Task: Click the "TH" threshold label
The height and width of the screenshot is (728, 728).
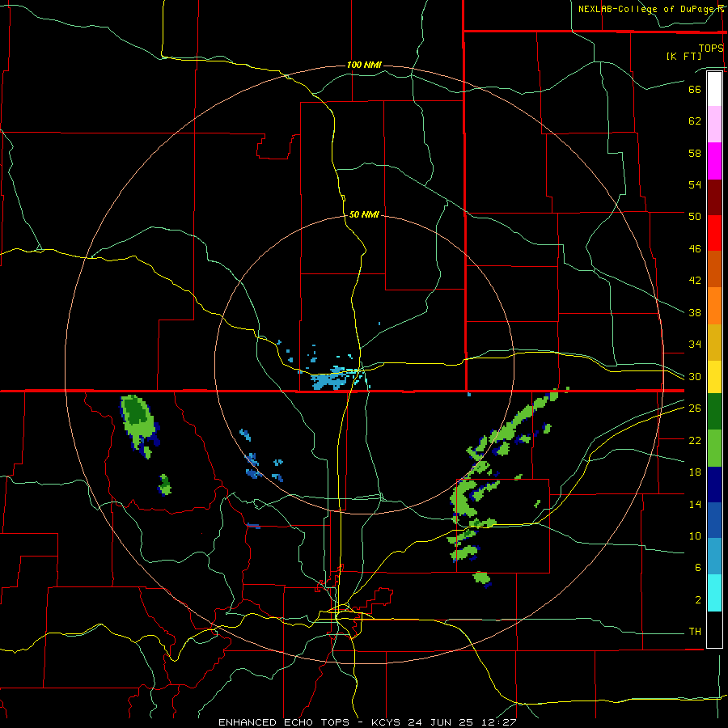Action: 695,632
